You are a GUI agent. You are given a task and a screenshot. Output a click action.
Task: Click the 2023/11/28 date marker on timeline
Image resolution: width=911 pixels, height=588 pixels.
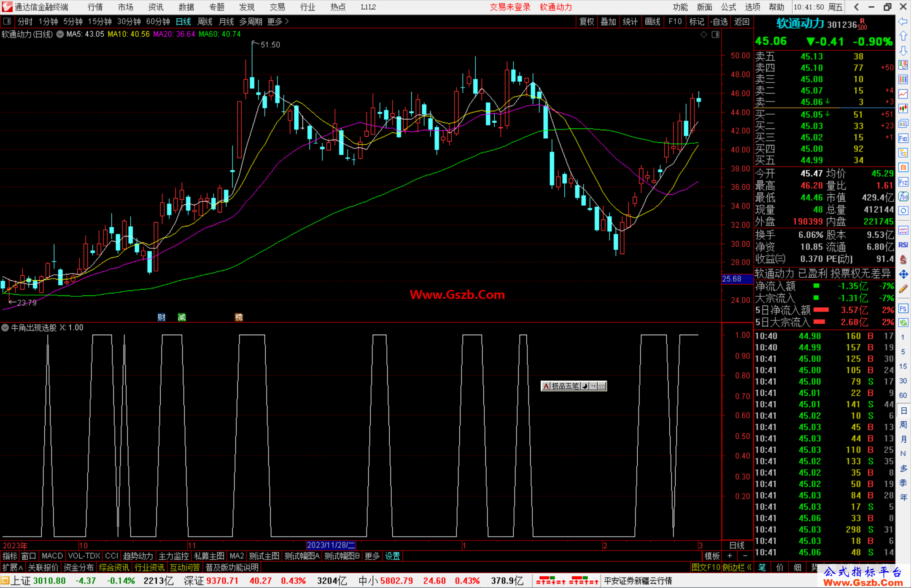click(x=331, y=545)
